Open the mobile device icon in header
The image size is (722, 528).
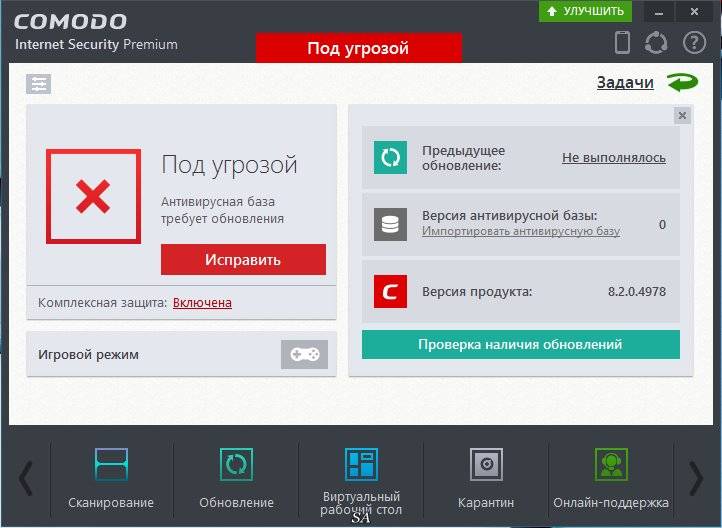tap(622, 42)
